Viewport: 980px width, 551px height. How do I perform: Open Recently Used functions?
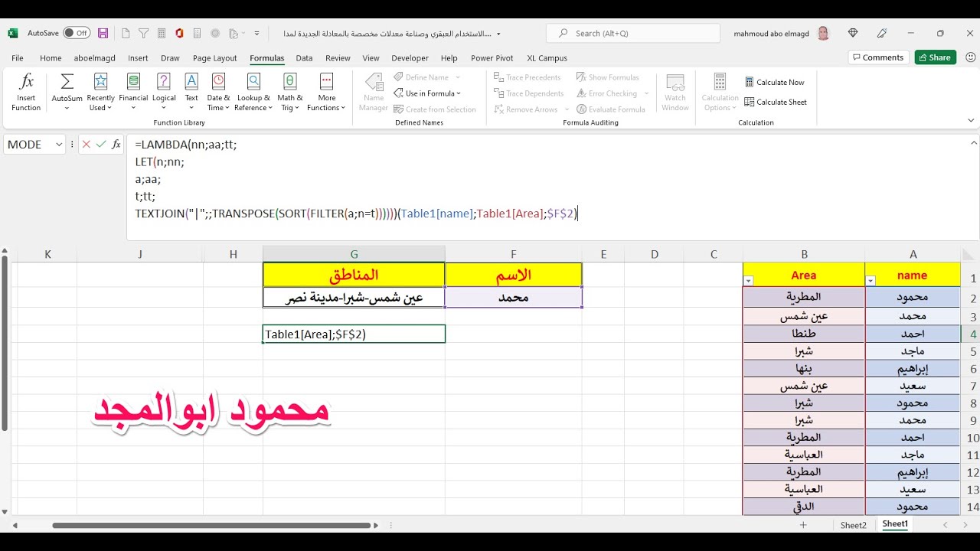coord(100,93)
